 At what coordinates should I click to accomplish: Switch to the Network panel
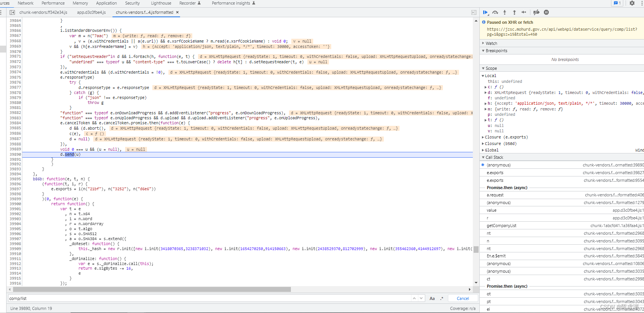26,3
